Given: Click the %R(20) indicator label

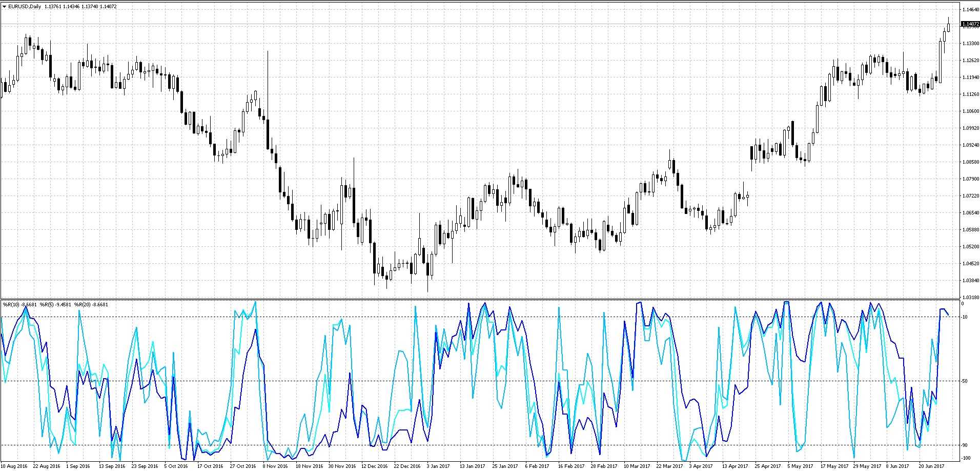Looking at the screenshot, I should click(91, 305).
